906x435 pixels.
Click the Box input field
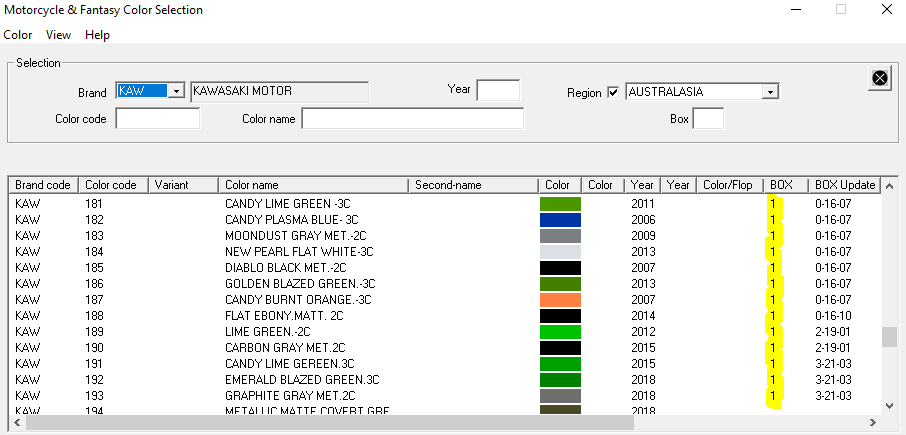click(707, 119)
